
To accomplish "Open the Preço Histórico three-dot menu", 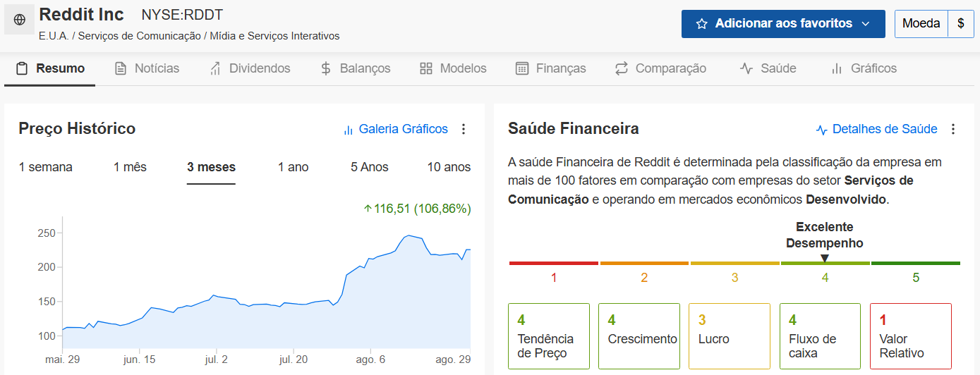I will [x=464, y=129].
